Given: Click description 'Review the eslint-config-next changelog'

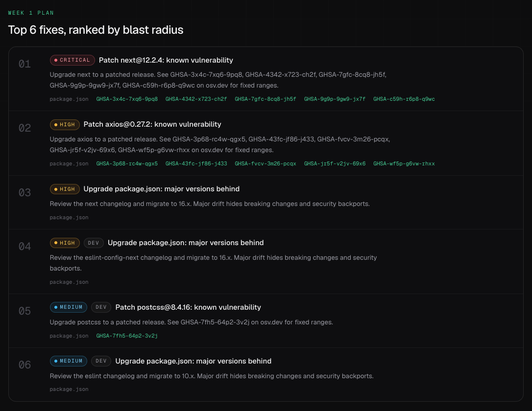Looking at the screenshot, I should (x=214, y=263).
